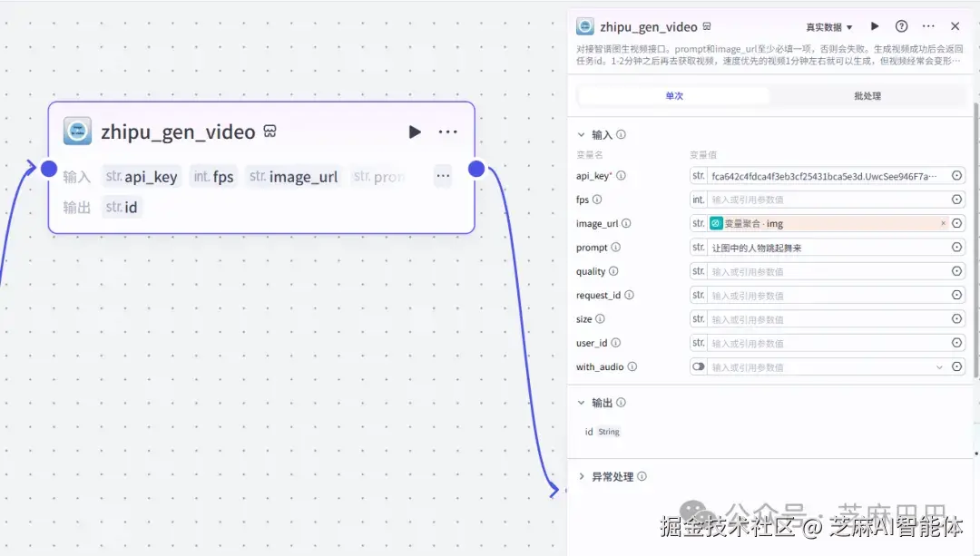Click the quality value input field
Image resolution: width=980 pixels, height=556 pixels.
click(828, 272)
